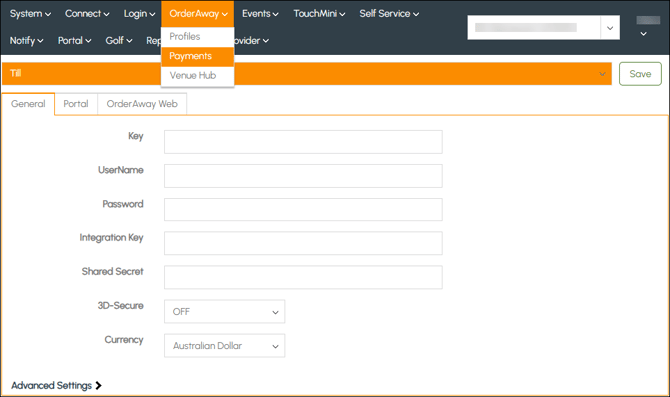This screenshot has height=397, width=670.
Task: Open the user account chevron menu
Action: tap(644, 34)
